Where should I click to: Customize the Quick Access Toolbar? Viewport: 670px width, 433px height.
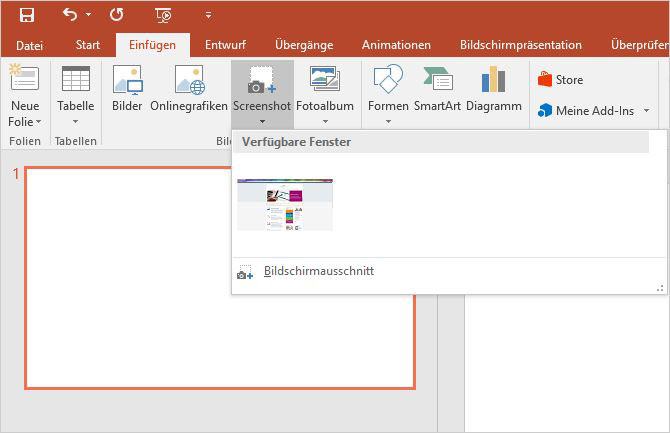[208, 15]
